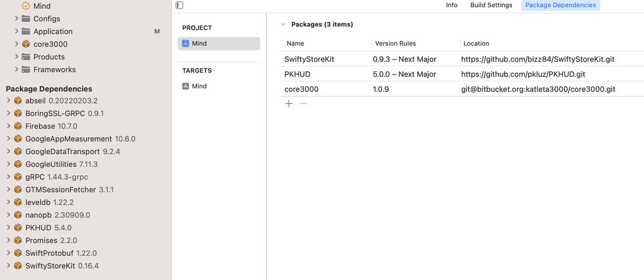Click the remove package minus button
Viewport: 644px width, 280px height.
[303, 104]
